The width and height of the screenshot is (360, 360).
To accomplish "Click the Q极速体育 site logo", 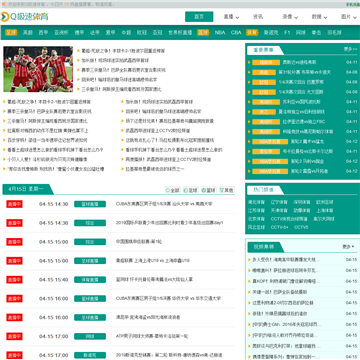I will (24, 16).
